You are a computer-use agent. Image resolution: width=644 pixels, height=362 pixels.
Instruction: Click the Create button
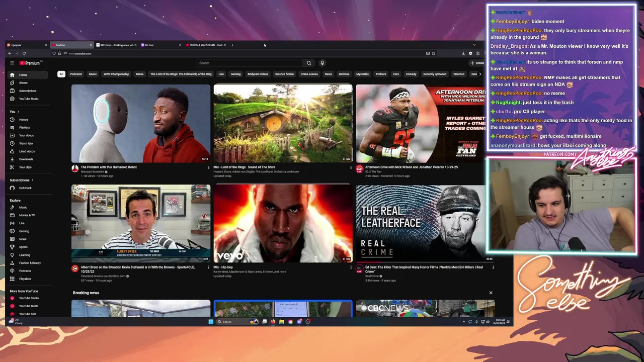click(476, 63)
